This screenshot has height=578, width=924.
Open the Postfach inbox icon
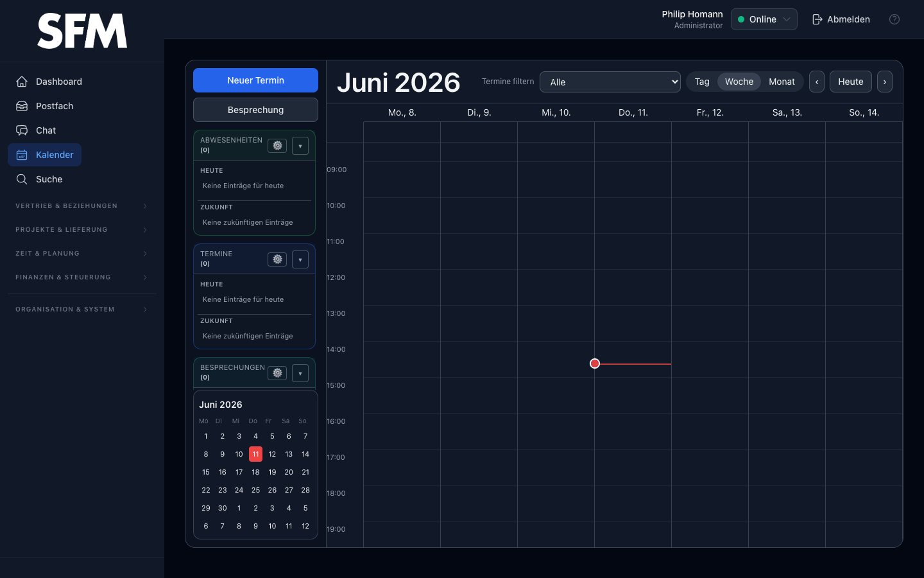22,106
